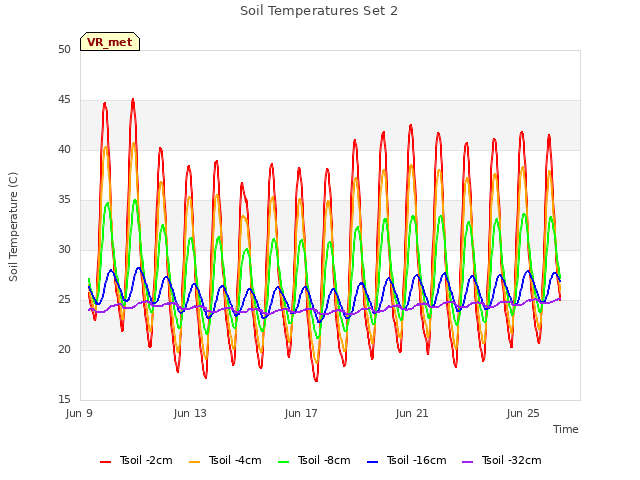Click the green Tsoil -8cm legend swatch
The height and width of the screenshot is (480, 640).
pyautogui.click(x=284, y=462)
